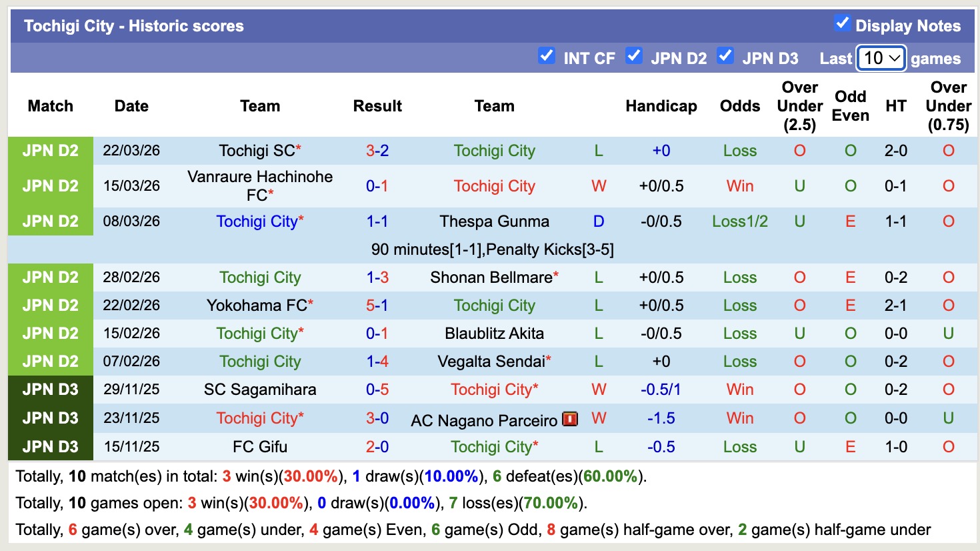
Task: Click the JPN D2 badge on the Yokohama FC row
Action: [50, 305]
